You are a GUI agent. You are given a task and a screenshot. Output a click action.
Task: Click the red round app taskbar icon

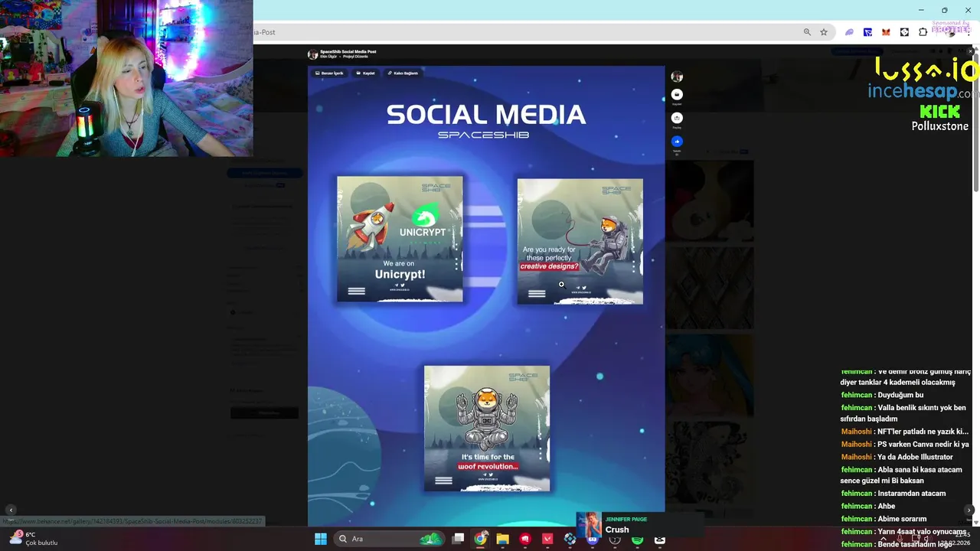525,539
